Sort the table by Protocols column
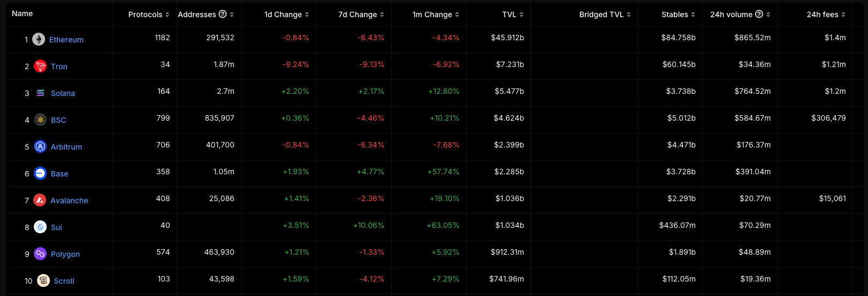This screenshot has width=868, height=296. tap(149, 14)
